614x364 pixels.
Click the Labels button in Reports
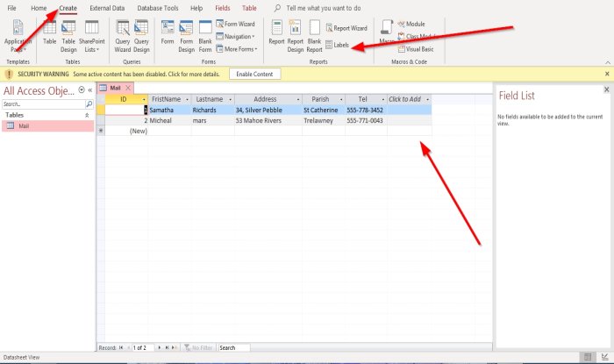tap(337, 45)
